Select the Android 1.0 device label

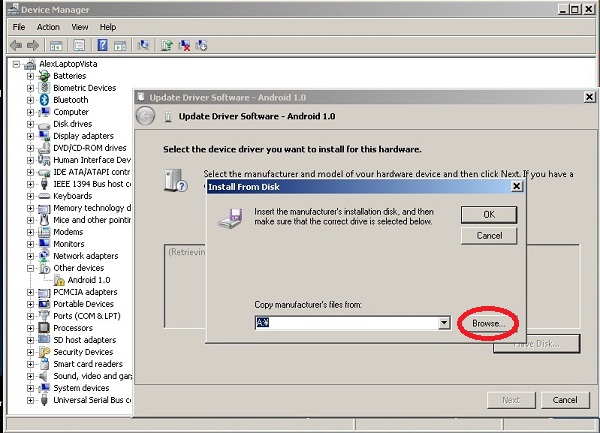[89, 280]
